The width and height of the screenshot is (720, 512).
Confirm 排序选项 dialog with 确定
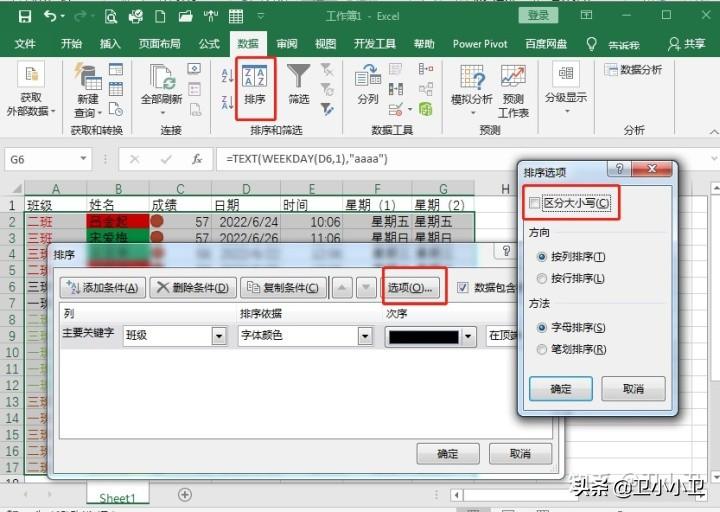click(x=561, y=389)
